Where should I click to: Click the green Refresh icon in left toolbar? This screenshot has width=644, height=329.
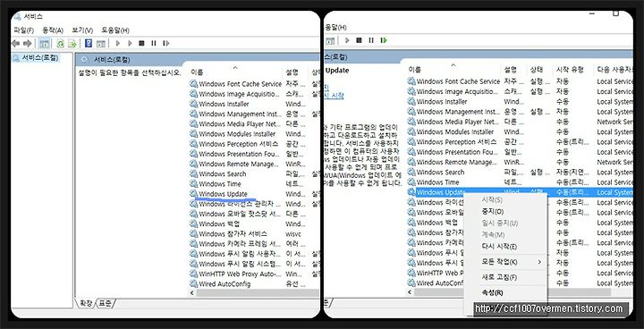pyautogui.click(x=61, y=44)
